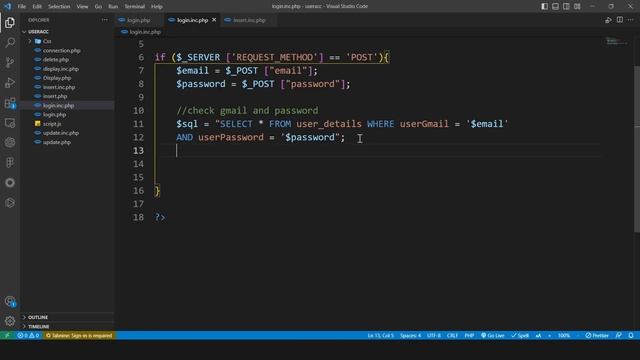640x360 pixels.
Task: Open the Remote Explorer view in activity bar
Action: (10, 123)
